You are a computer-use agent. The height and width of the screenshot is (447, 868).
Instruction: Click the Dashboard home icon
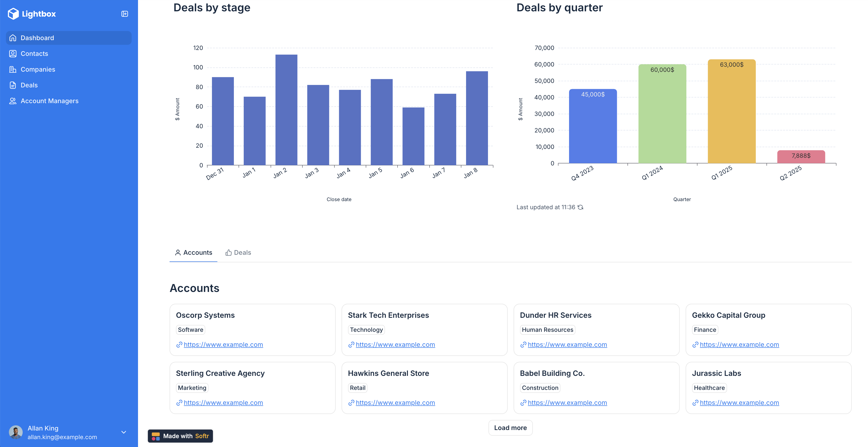click(x=13, y=38)
